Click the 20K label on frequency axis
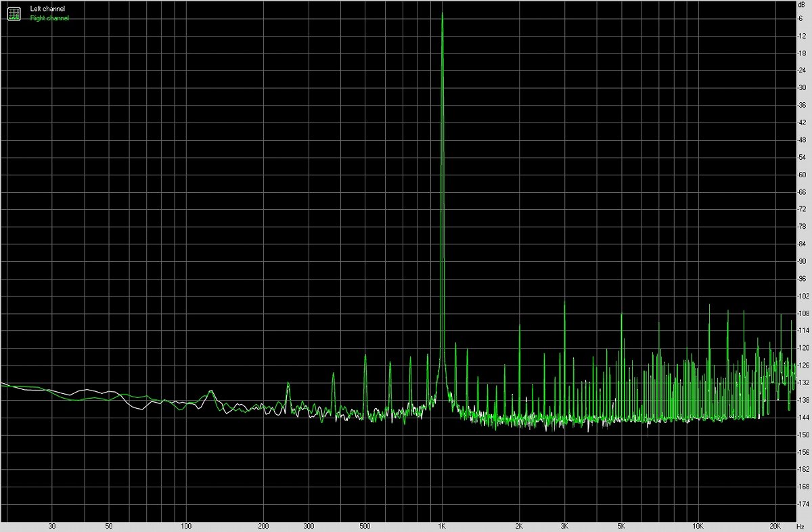The height and width of the screenshot is (532, 812). tap(775, 526)
